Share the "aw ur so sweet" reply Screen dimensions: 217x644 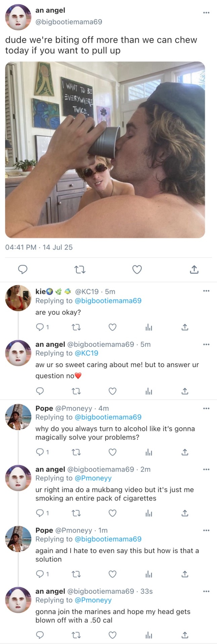(x=185, y=391)
